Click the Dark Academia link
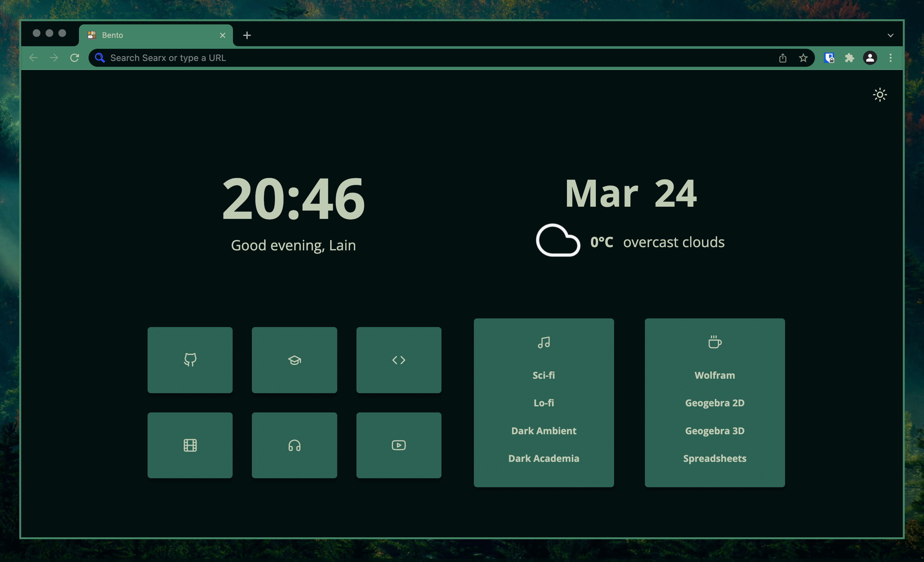Screen dimensions: 924x562 tap(543, 458)
